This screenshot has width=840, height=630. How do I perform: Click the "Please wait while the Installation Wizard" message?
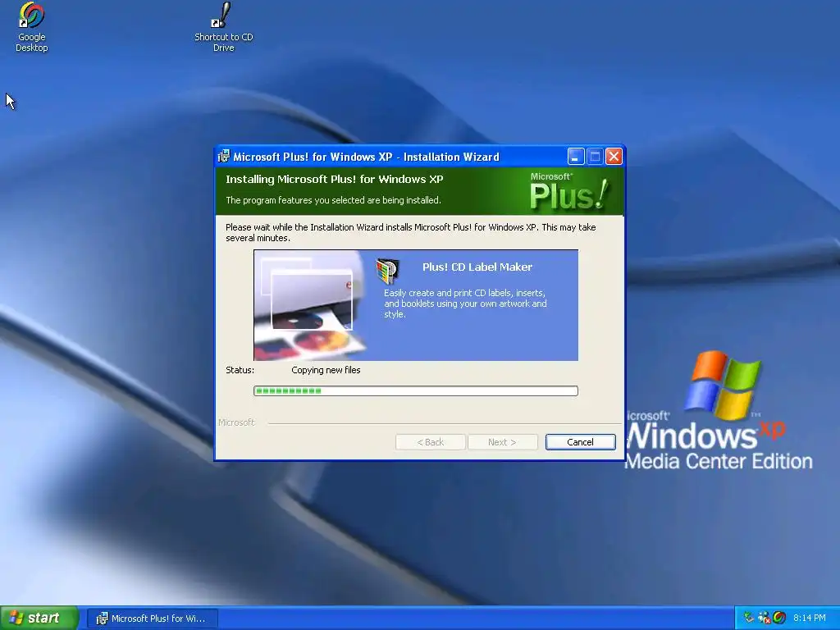pyautogui.click(x=410, y=232)
